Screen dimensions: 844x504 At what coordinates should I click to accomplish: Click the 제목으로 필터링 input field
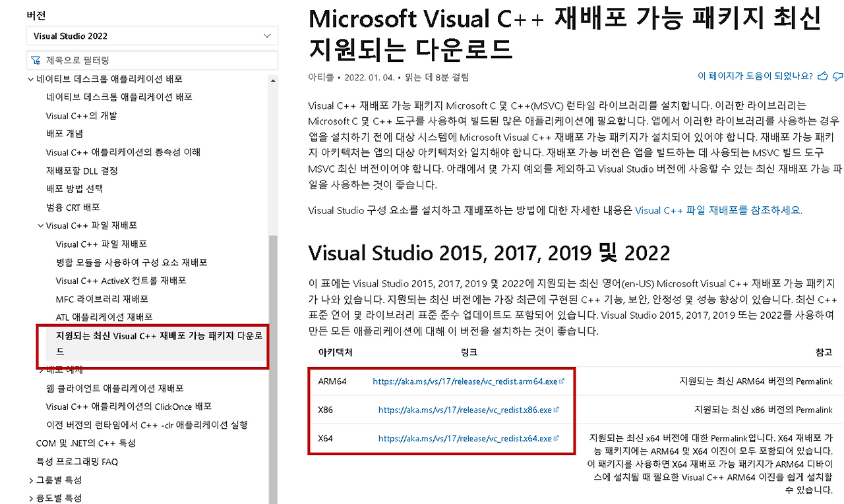coord(152,59)
